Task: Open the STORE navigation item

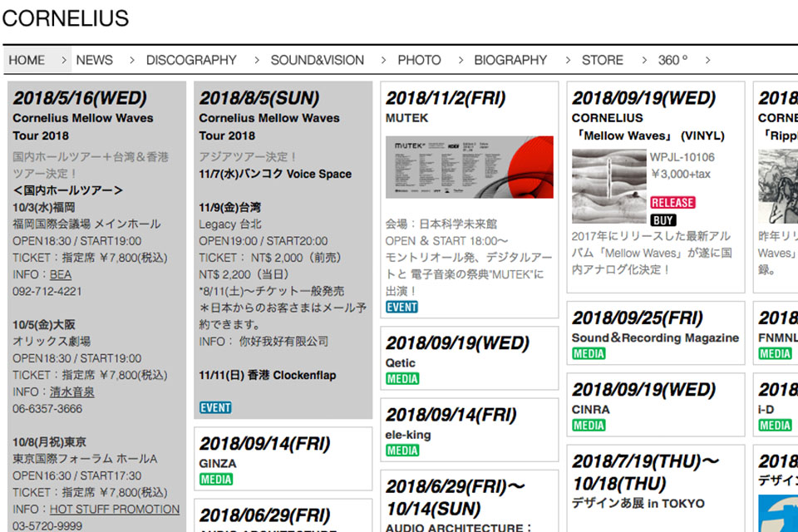Action: click(603, 60)
